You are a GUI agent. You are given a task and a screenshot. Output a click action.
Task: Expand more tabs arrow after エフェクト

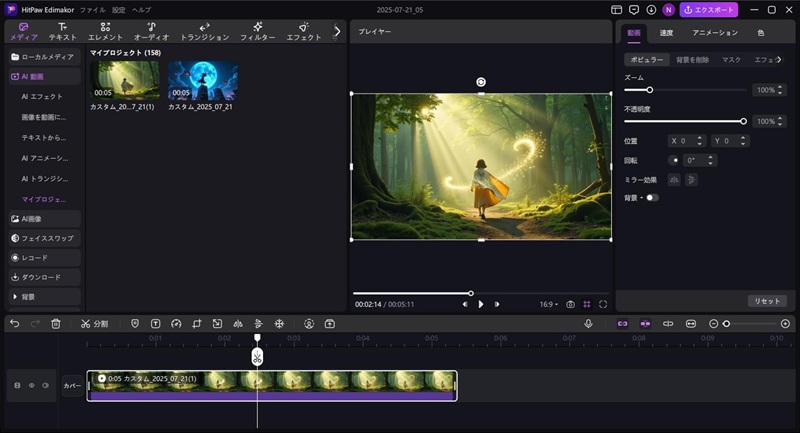pos(337,31)
